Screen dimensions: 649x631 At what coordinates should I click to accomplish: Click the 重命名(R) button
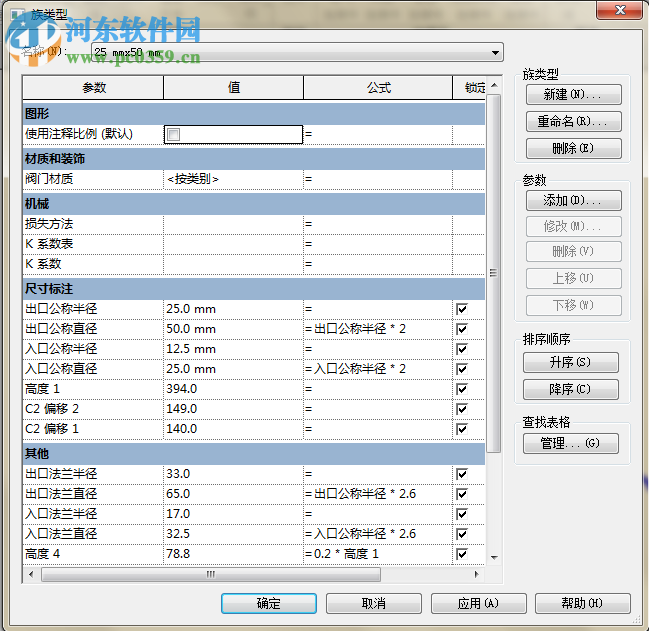pos(574,122)
